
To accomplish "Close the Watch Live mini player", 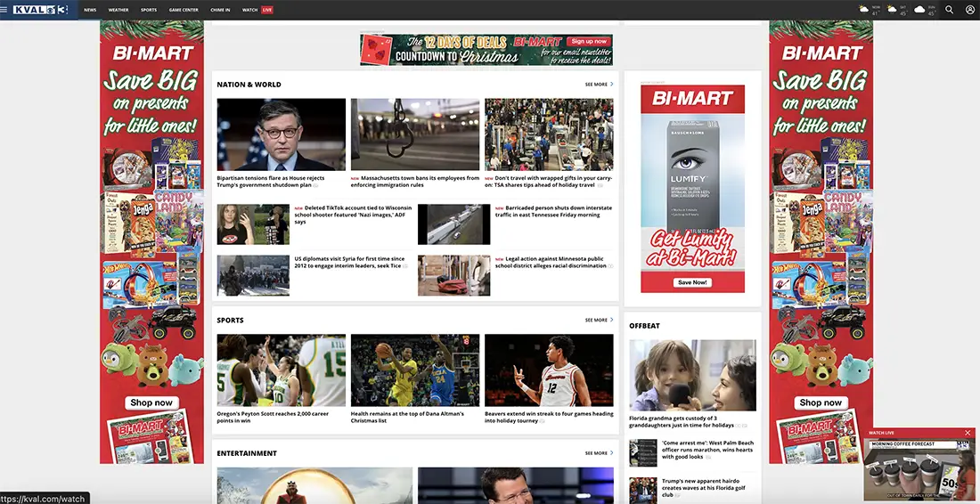I will (x=968, y=433).
